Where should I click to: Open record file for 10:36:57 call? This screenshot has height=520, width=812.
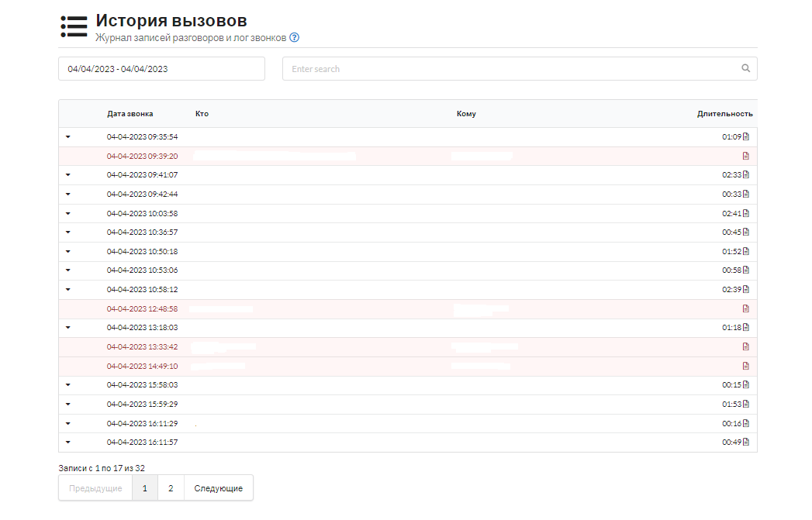[x=746, y=232]
